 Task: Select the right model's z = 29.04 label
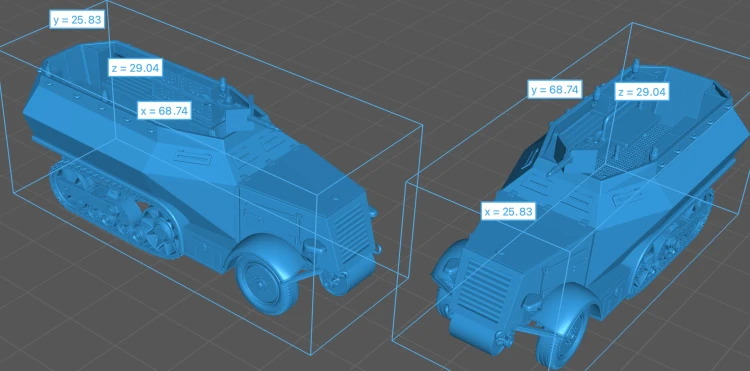pos(641,92)
